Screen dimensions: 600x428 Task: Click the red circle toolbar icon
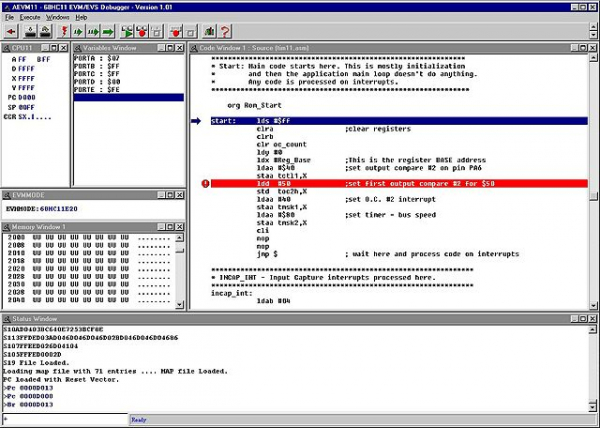pyautogui.click(x=177, y=32)
